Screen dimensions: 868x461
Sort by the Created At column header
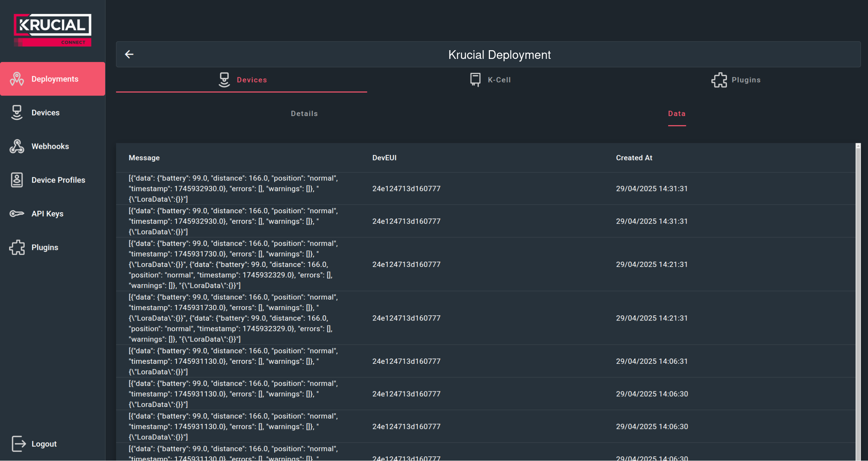point(633,157)
